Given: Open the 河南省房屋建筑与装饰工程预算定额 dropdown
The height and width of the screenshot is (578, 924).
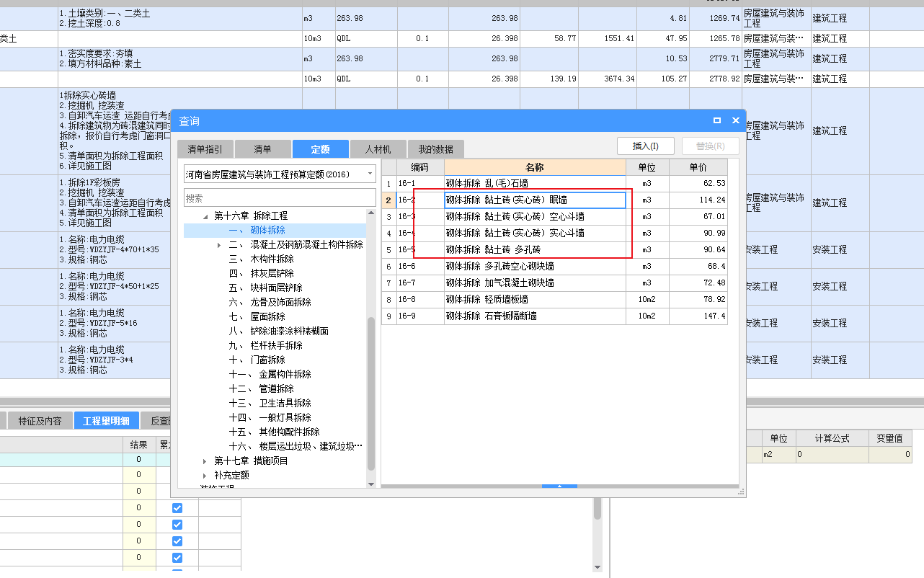Looking at the screenshot, I should tap(370, 174).
